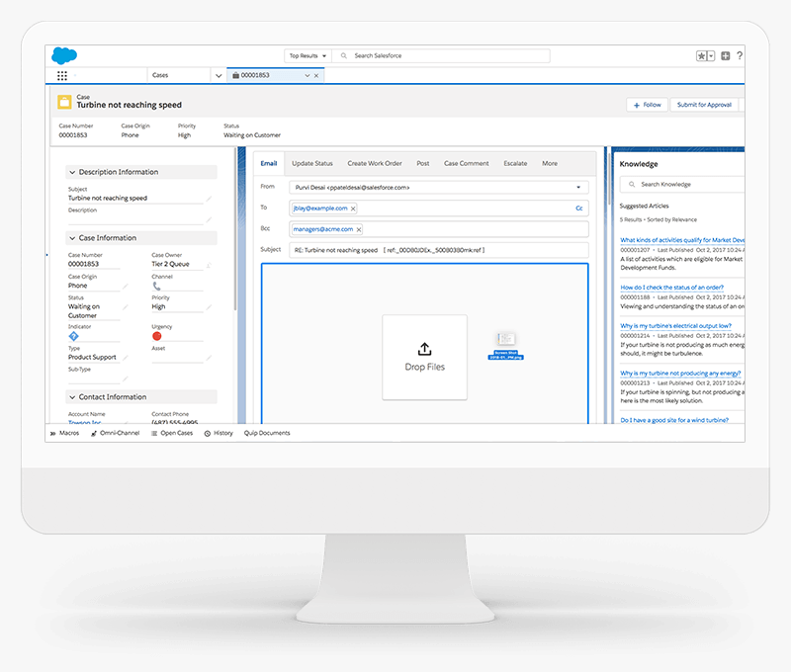
Task: Collapse the Contact Information section
Action: pyautogui.click(x=72, y=397)
